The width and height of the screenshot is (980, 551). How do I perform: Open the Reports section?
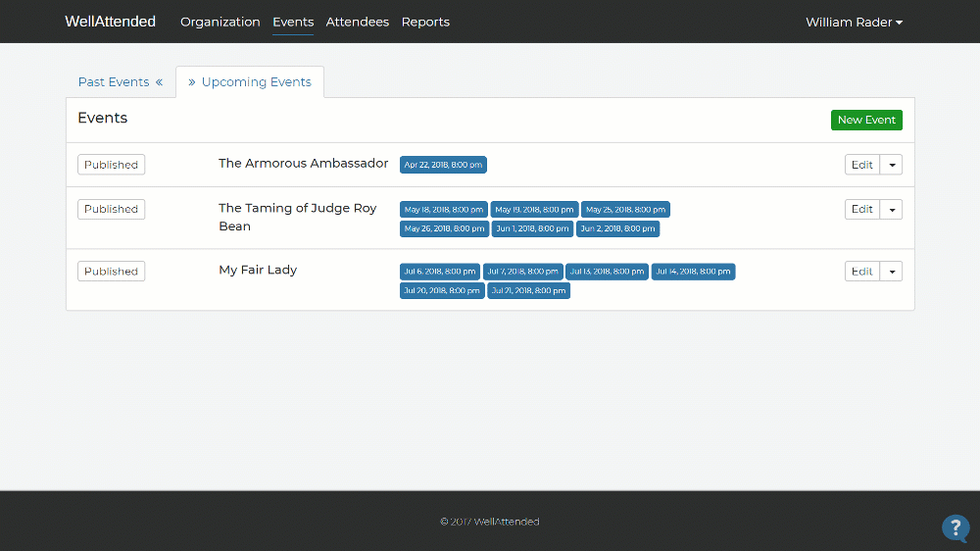point(425,22)
